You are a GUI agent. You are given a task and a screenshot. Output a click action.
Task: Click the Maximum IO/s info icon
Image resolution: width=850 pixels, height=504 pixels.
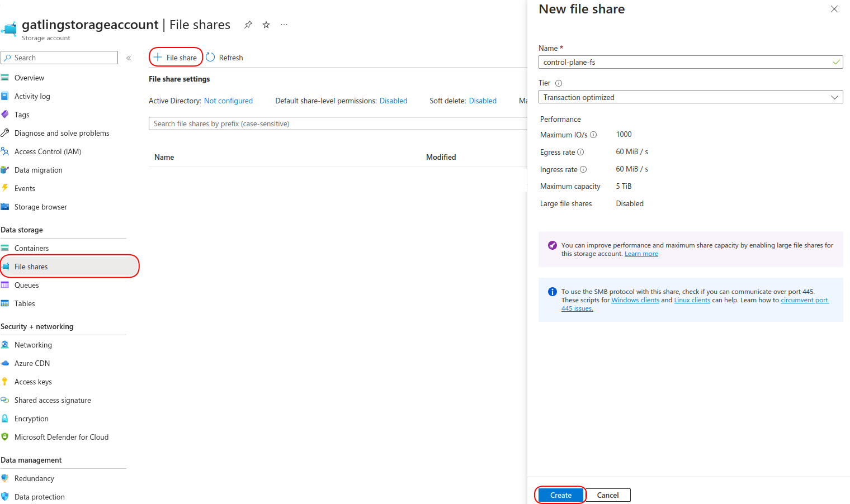pyautogui.click(x=593, y=135)
